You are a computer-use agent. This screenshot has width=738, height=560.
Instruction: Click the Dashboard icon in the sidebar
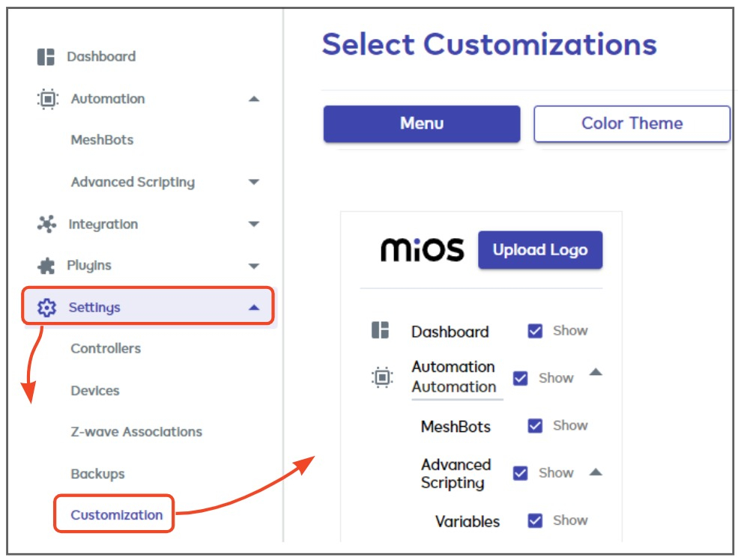[42, 56]
